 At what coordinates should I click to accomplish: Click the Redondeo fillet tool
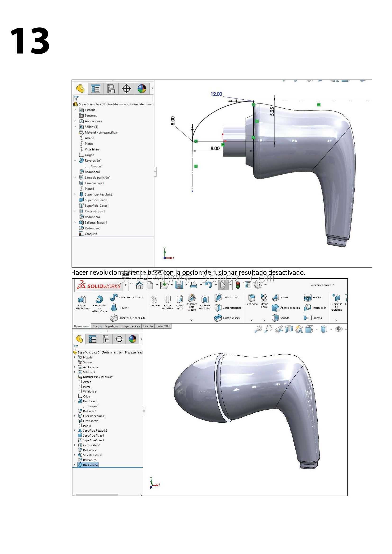click(x=252, y=300)
